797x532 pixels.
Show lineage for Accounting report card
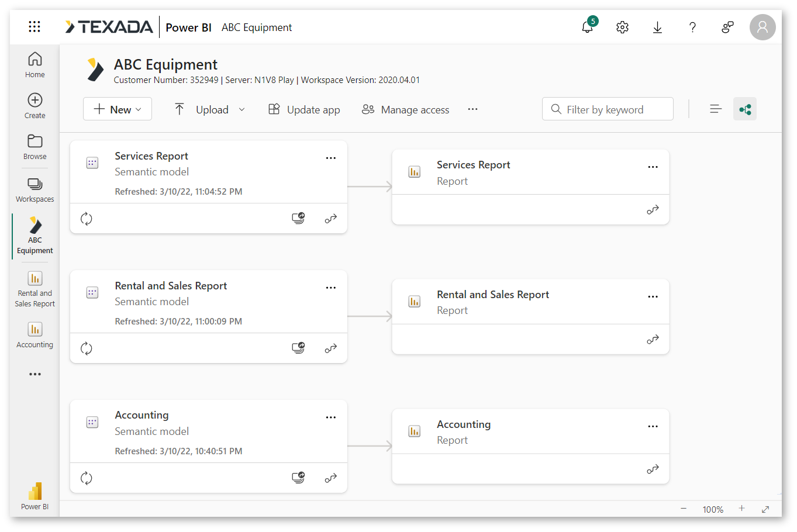click(653, 469)
